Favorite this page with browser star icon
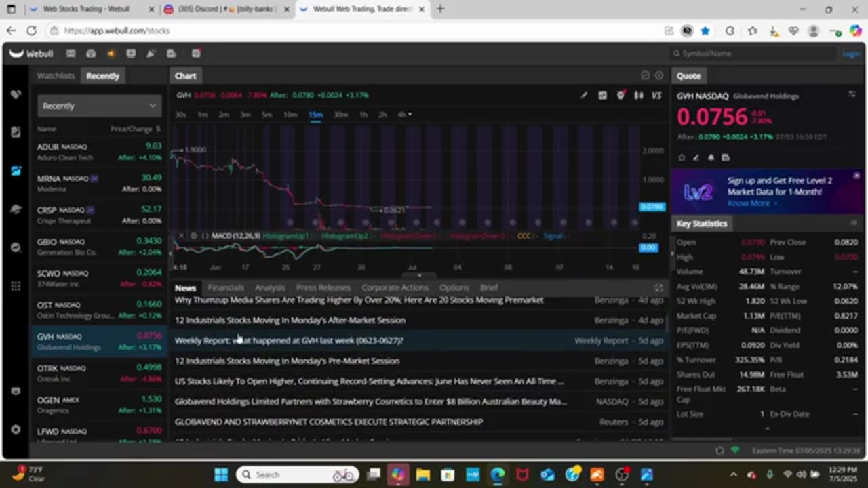Image resolution: width=868 pixels, height=488 pixels. pos(705,30)
